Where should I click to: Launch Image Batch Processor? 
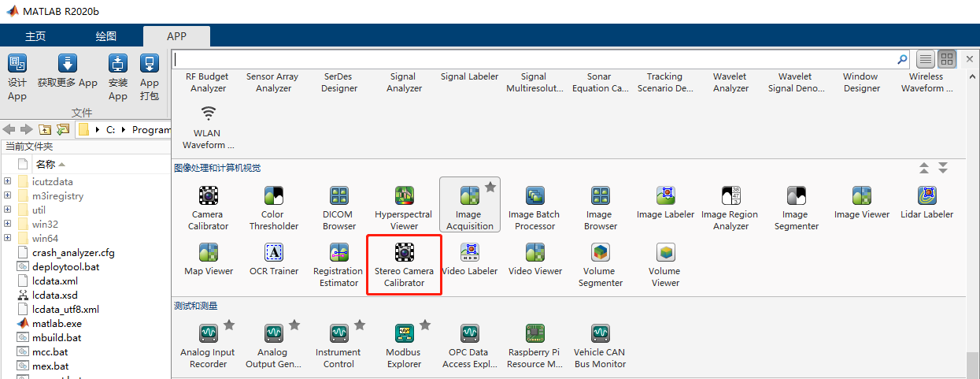[x=534, y=206]
